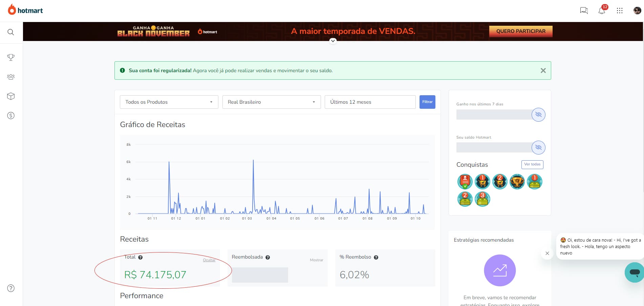Click Ver todas achievements link
Screen dimensions: 644x306
coord(532,164)
